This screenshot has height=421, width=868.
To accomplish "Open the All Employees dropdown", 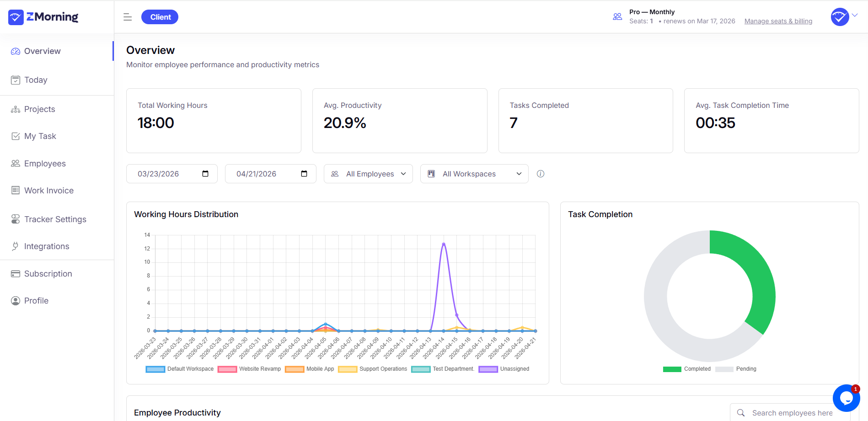I will click(368, 174).
